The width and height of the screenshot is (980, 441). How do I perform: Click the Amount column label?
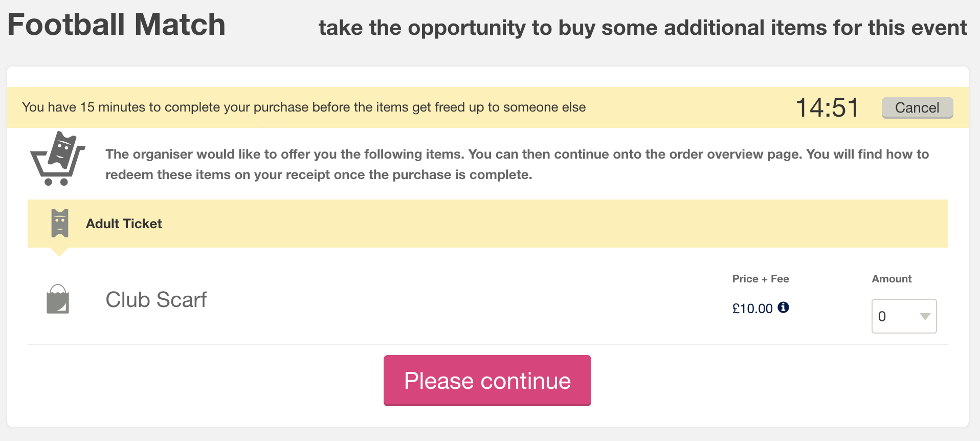(x=892, y=279)
